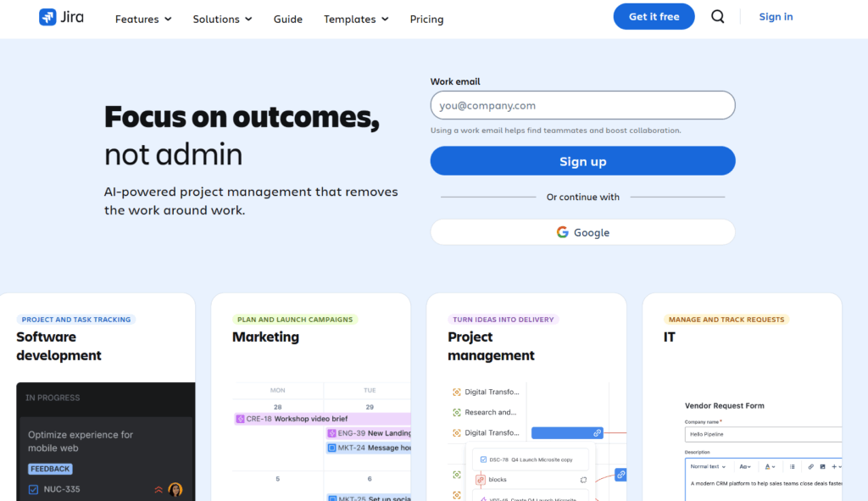Image resolution: width=868 pixels, height=501 pixels.
Task: Click the Jira logo in the header
Action: point(62,17)
